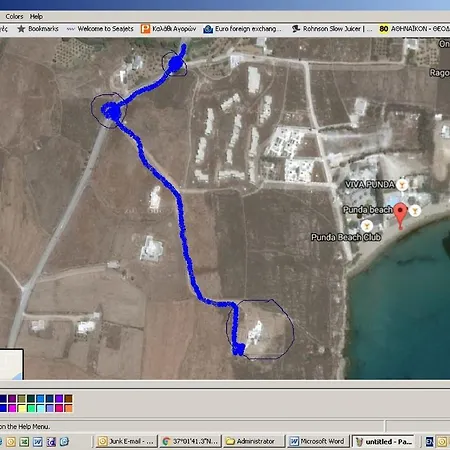The image size is (450, 450).
Task: Launch Word from the quick launch icons
Action: (38, 442)
